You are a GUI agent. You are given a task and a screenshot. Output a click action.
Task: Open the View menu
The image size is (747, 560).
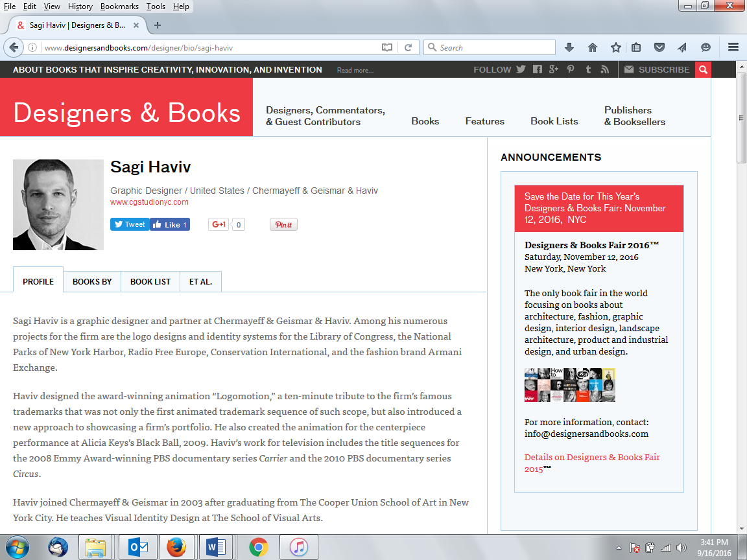click(52, 6)
